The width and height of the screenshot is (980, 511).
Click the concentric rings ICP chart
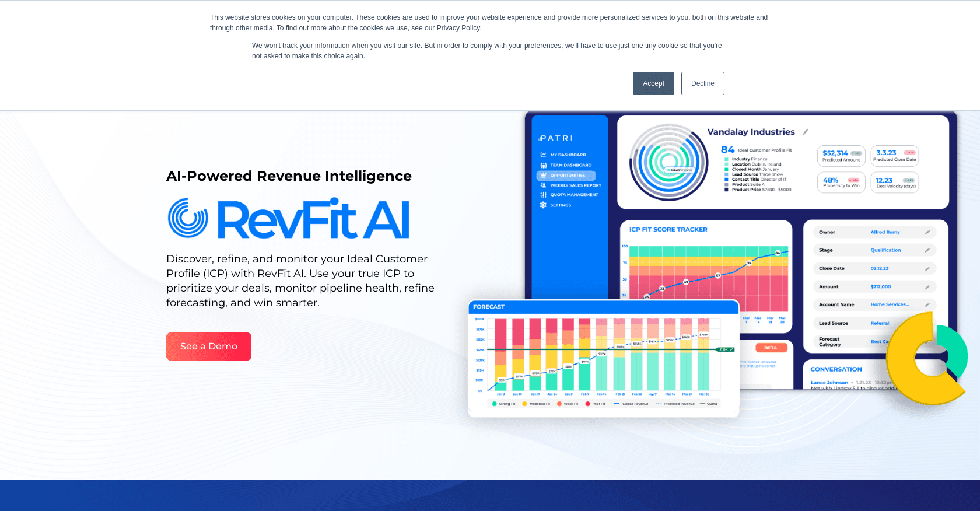668,163
